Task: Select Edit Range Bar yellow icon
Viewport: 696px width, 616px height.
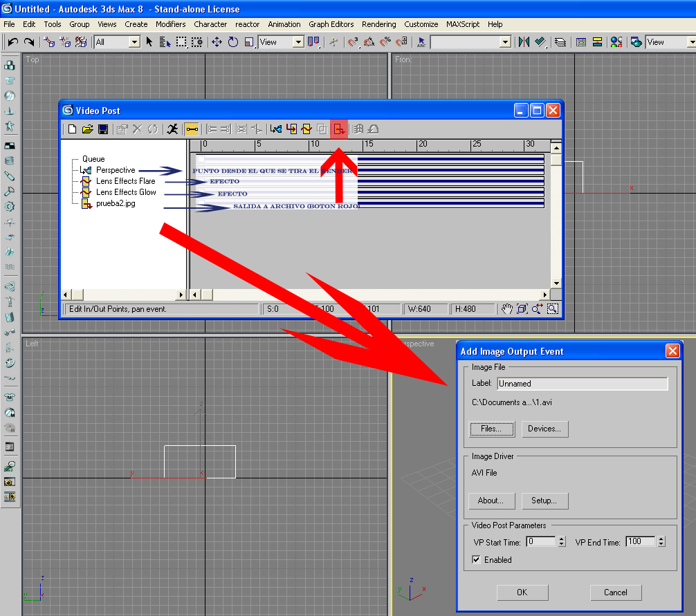Action: pyautogui.click(x=192, y=129)
